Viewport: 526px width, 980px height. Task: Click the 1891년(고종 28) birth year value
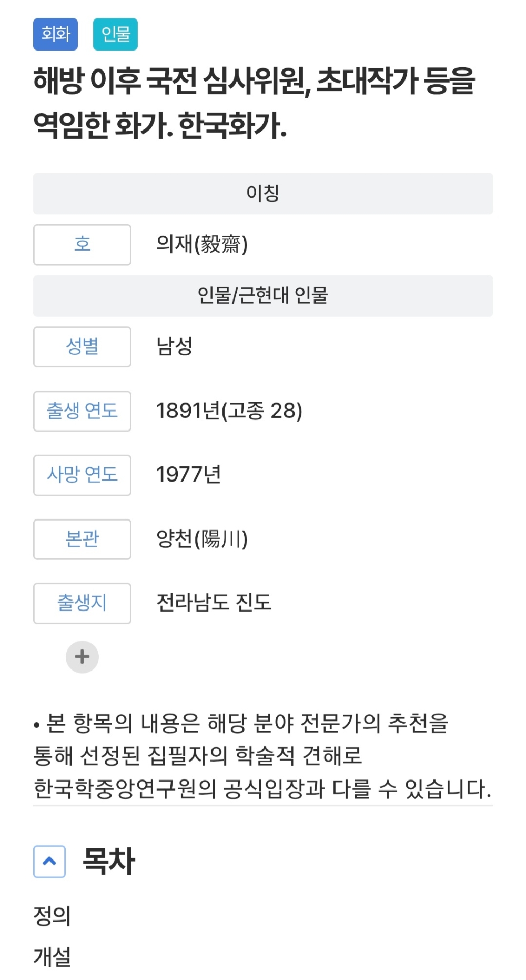[229, 411]
